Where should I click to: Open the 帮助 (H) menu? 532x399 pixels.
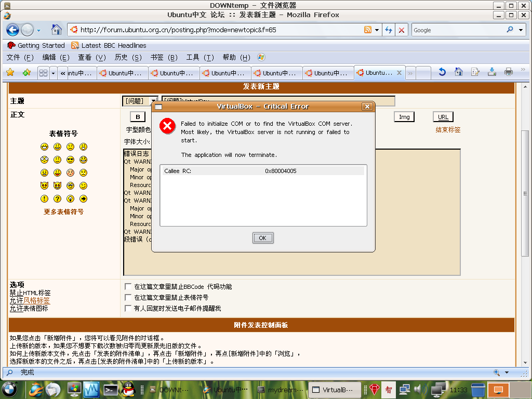click(236, 57)
